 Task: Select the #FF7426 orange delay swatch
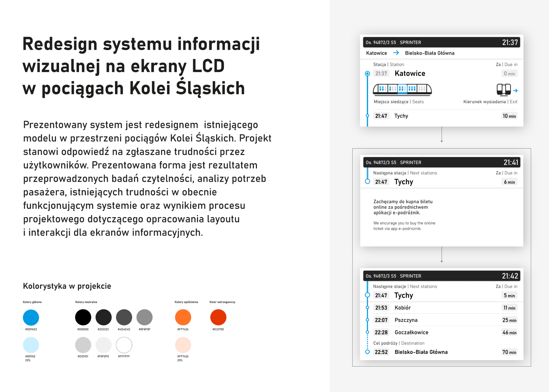183,317
